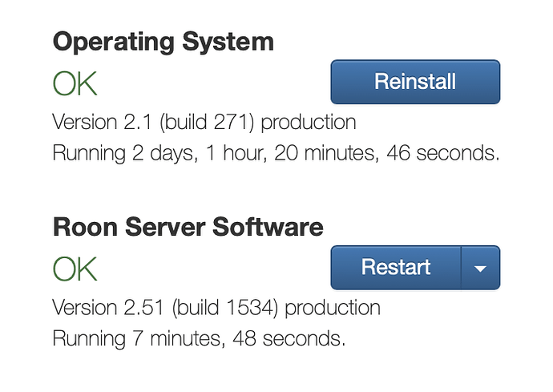Click the word 'Running' in Roon Server uptime
The width and height of the screenshot is (553, 392).
[x=89, y=339]
